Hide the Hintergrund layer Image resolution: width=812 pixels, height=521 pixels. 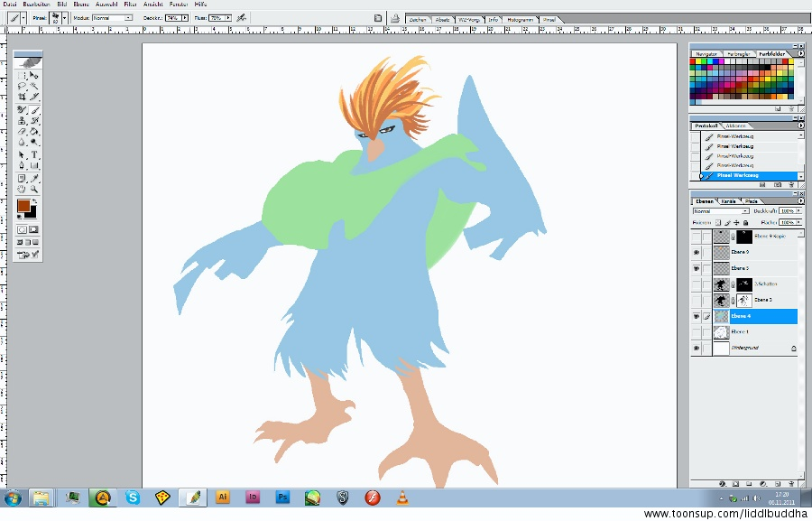pos(696,349)
